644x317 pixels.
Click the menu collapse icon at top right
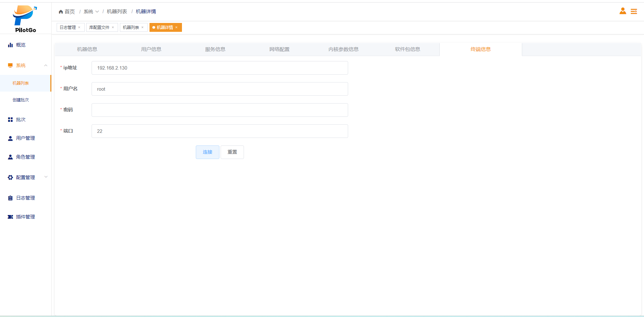634,12
